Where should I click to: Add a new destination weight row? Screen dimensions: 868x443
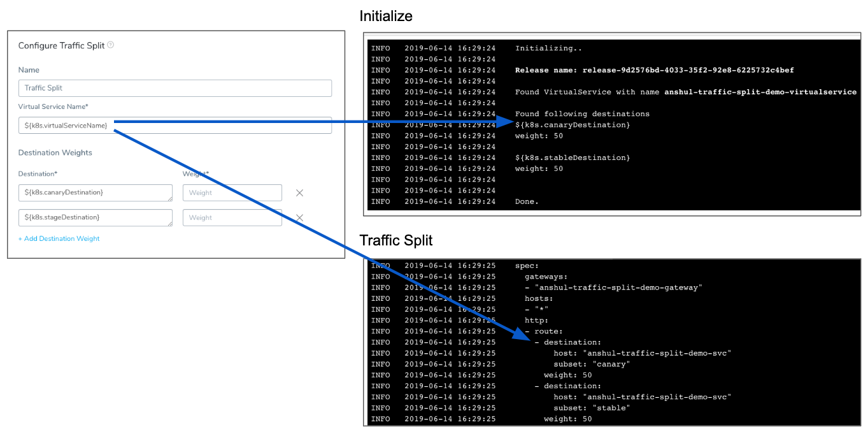click(x=59, y=238)
